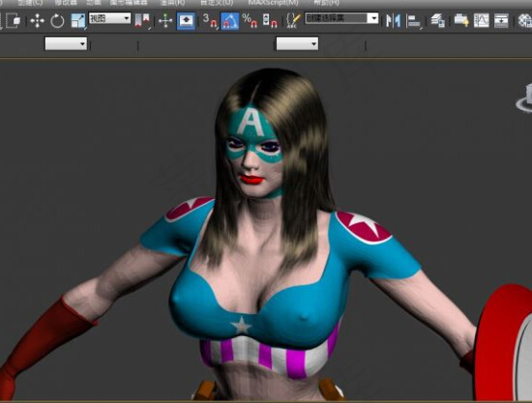This screenshot has width=532, height=403.
Task: Toggle the 3D Snaps magnet
Action: click(210, 20)
